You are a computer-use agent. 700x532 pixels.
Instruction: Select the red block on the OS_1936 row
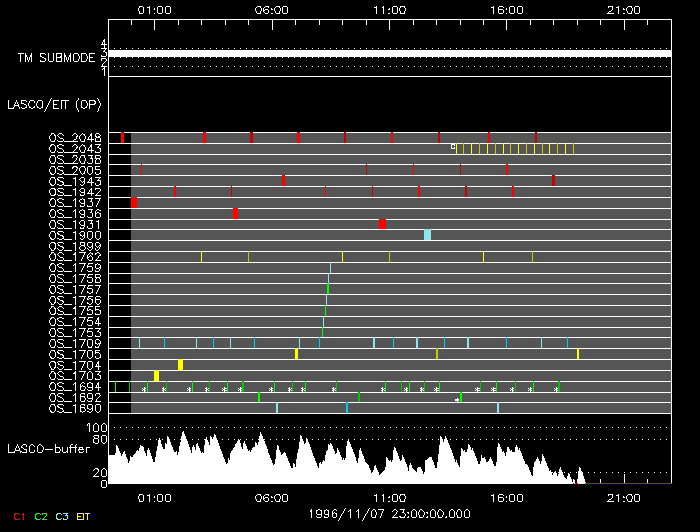(x=235, y=213)
